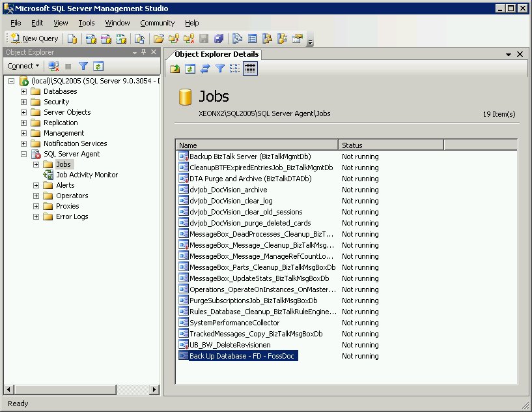Click Object Explorer horizontal scrollbar thumb

point(65,390)
